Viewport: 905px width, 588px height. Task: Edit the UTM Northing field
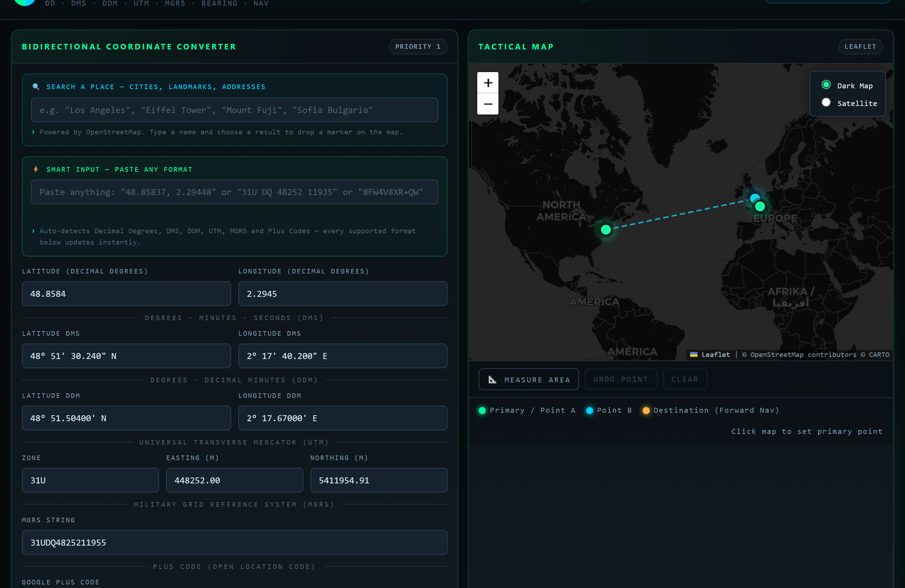(x=379, y=481)
